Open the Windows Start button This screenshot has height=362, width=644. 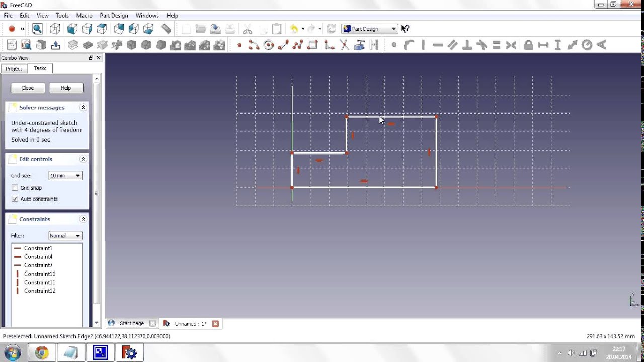point(12,353)
